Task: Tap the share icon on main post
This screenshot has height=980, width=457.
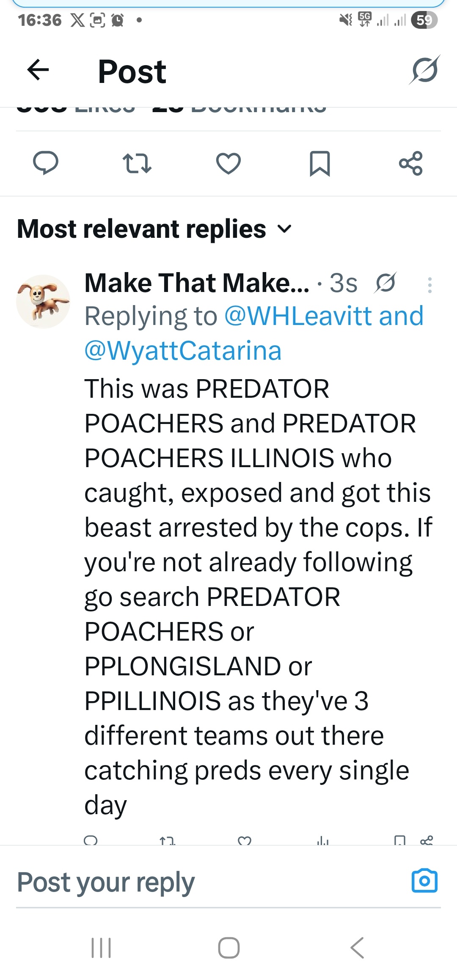Action: click(x=411, y=163)
